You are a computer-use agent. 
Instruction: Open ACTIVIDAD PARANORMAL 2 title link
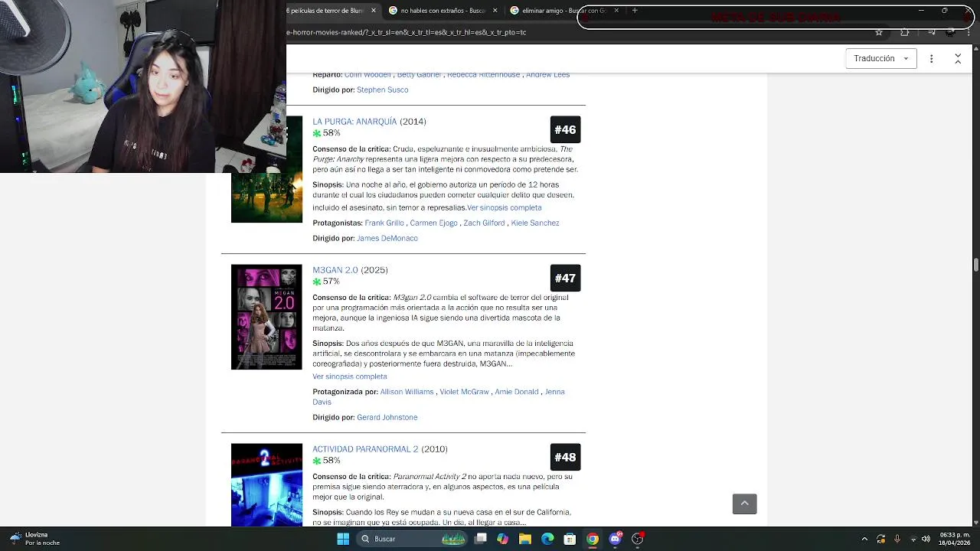click(365, 449)
